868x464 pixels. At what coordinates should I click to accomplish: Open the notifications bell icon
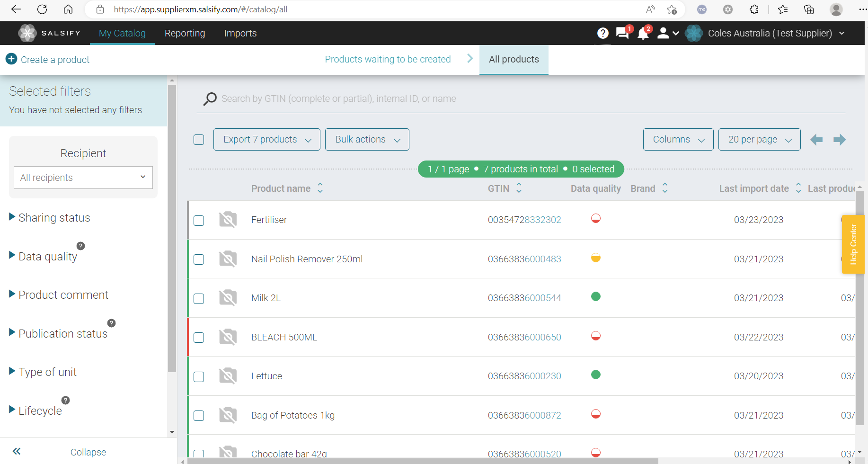[643, 34]
